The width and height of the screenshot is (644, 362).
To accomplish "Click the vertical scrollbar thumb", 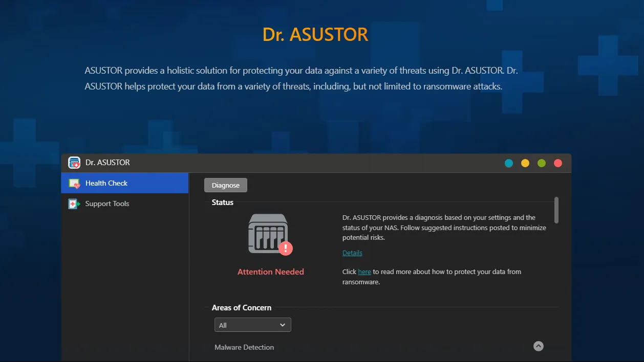I will pyautogui.click(x=556, y=210).
